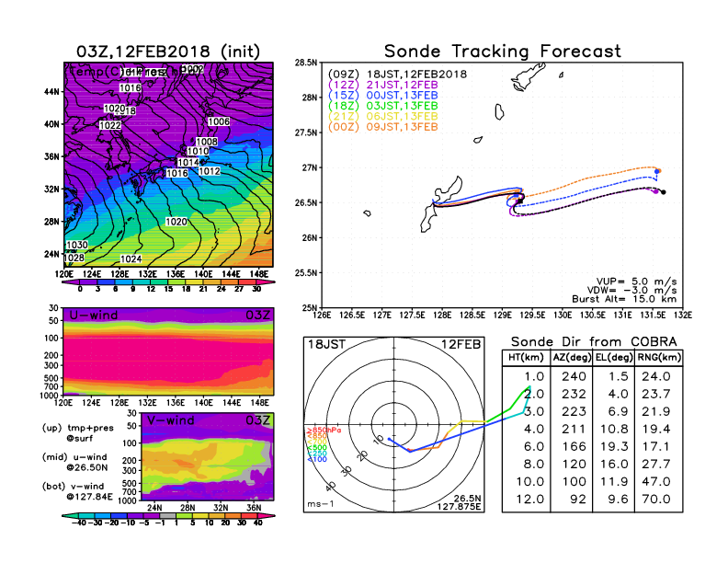Click the '1024' isobar label on the surface map
This screenshot has height=563, width=728.
click(x=131, y=259)
